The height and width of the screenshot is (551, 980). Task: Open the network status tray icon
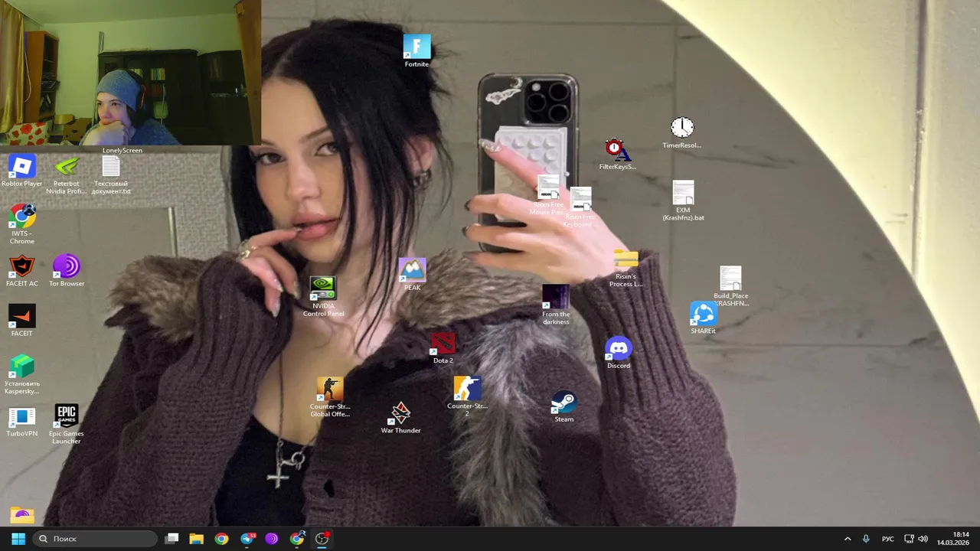pyautogui.click(x=910, y=539)
